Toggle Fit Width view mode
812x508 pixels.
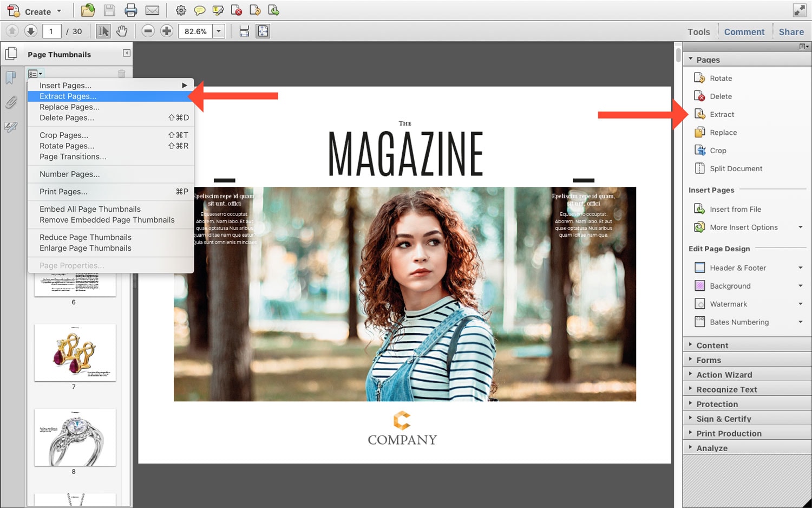tap(244, 31)
